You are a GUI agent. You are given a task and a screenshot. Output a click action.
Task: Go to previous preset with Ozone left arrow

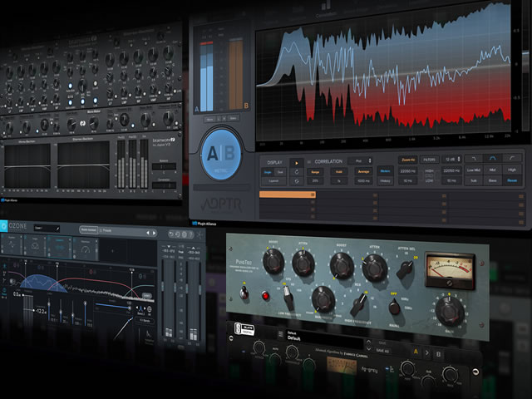tap(148, 233)
